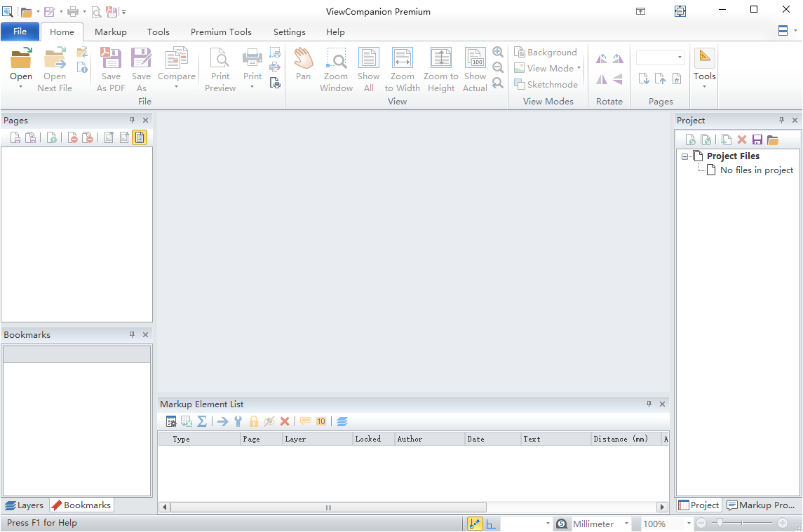Click the zoom slider handle in status bar
This screenshot has height=532, width=803.
point(720,523)
